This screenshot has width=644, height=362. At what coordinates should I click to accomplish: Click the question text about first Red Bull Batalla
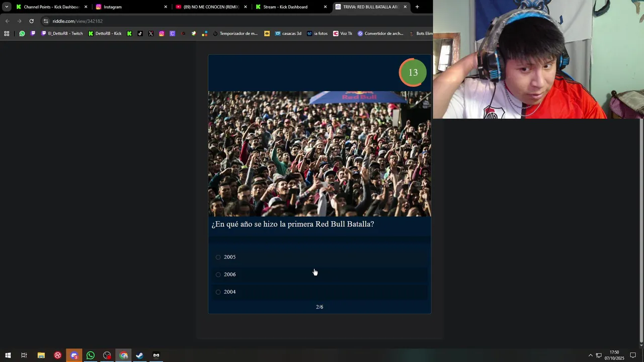tap(293, 224)
